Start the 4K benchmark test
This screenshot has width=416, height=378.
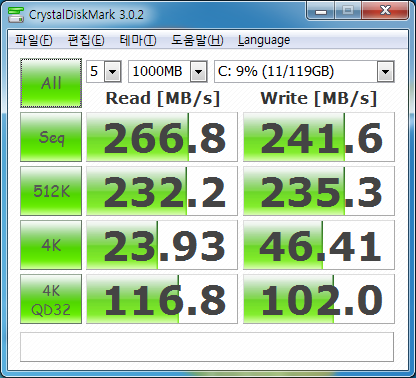51,245
